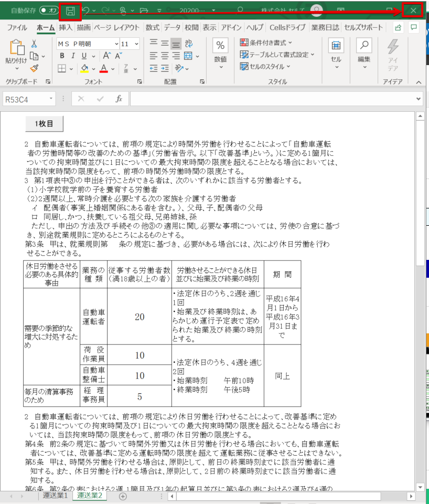The image size is (429, 504).
Task: Toggle middle vertical alignment
Action: pos(165,44)
